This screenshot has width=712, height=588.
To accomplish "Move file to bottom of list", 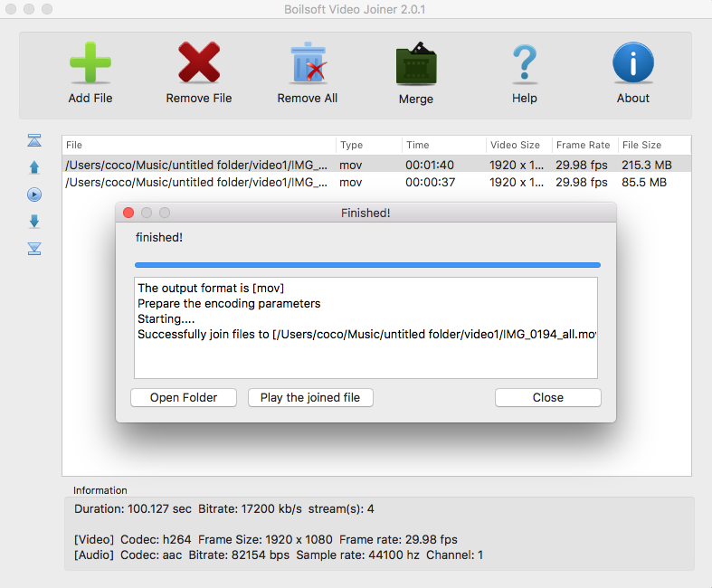I will point(34,249).
